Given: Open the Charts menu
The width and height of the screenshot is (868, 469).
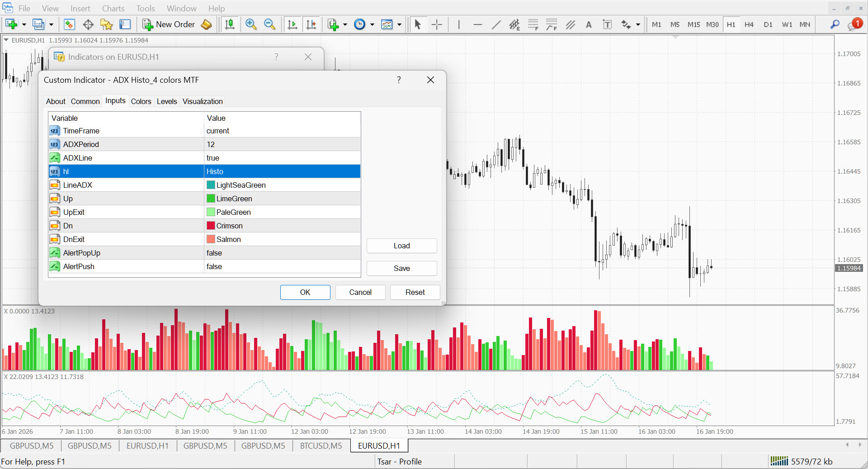Looking at the screenshot, I should coord(113,8).
